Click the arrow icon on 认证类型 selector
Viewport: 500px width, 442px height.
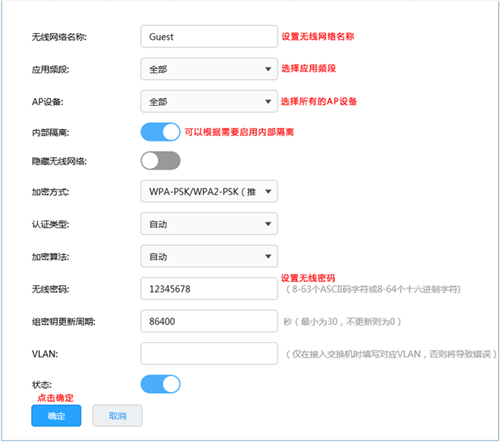tap(268, 224)
